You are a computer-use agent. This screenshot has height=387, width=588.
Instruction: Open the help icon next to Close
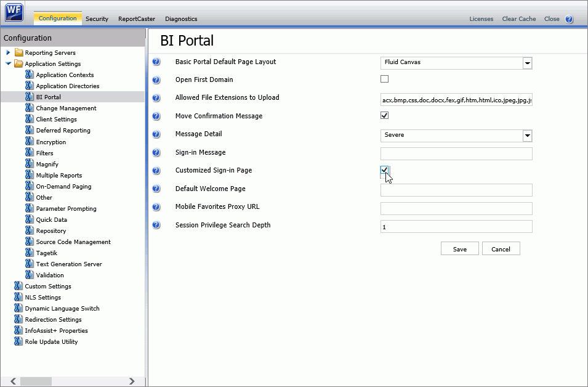click(x=568, y=18)
